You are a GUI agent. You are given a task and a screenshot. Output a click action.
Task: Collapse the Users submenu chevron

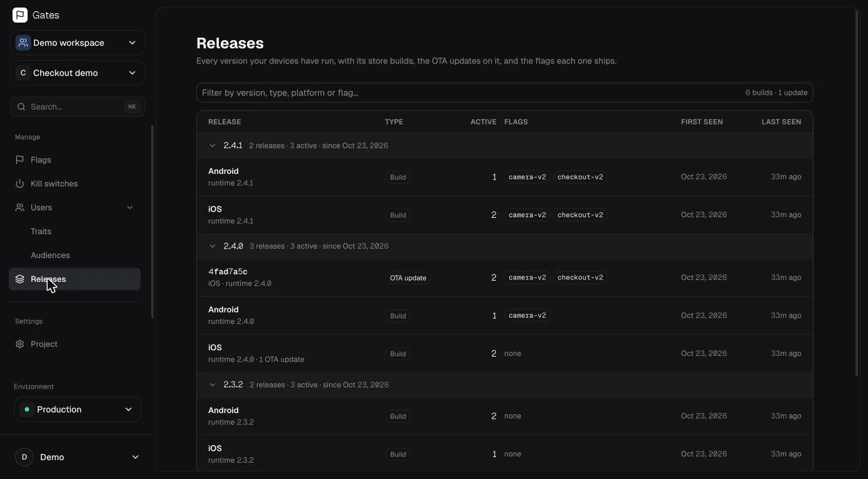tap(130, 208)
